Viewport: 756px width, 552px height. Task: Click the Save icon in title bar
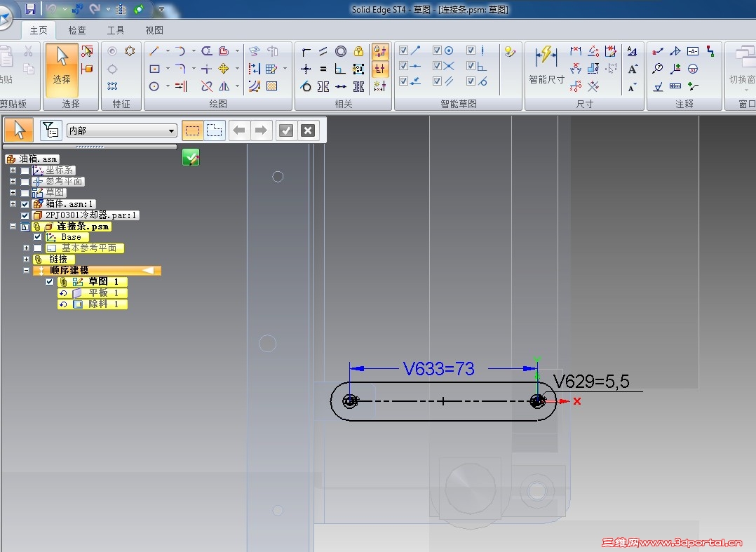30,8
